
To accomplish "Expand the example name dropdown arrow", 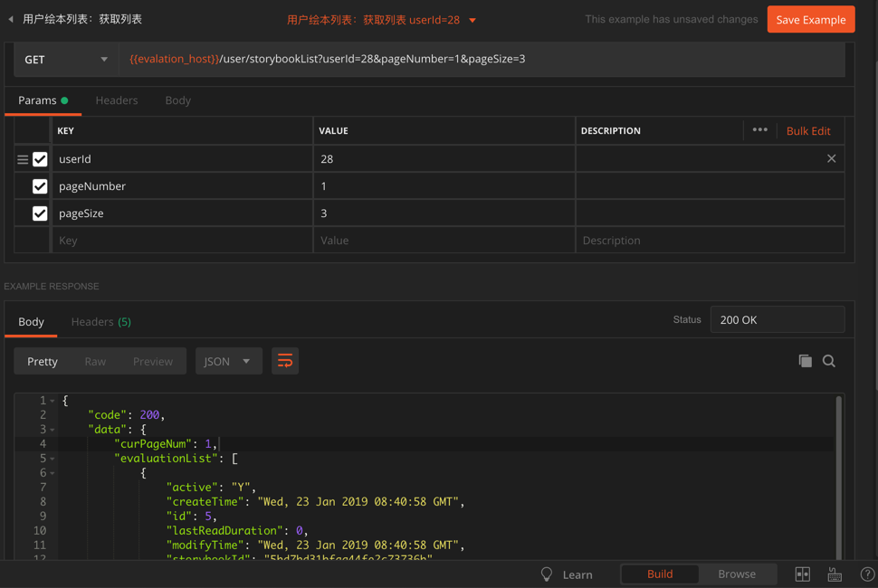I will tap(472, 20).
